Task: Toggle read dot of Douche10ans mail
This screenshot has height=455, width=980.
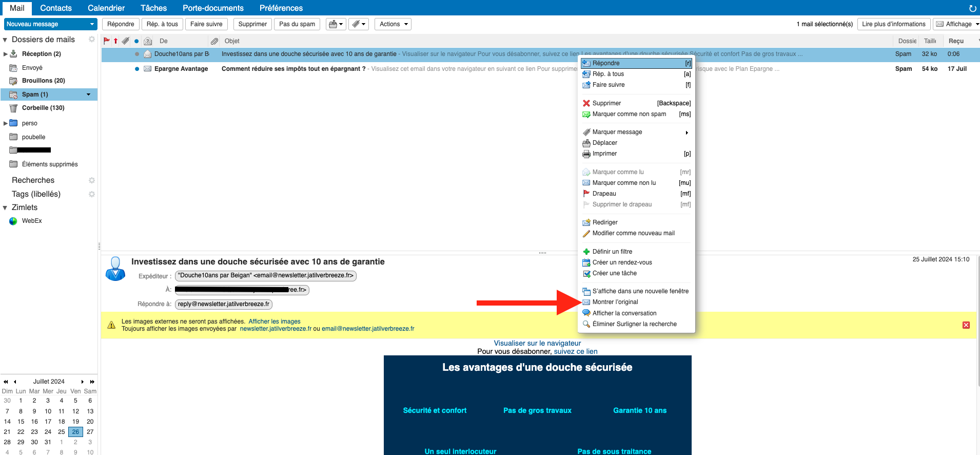Action: coord(136,54)
